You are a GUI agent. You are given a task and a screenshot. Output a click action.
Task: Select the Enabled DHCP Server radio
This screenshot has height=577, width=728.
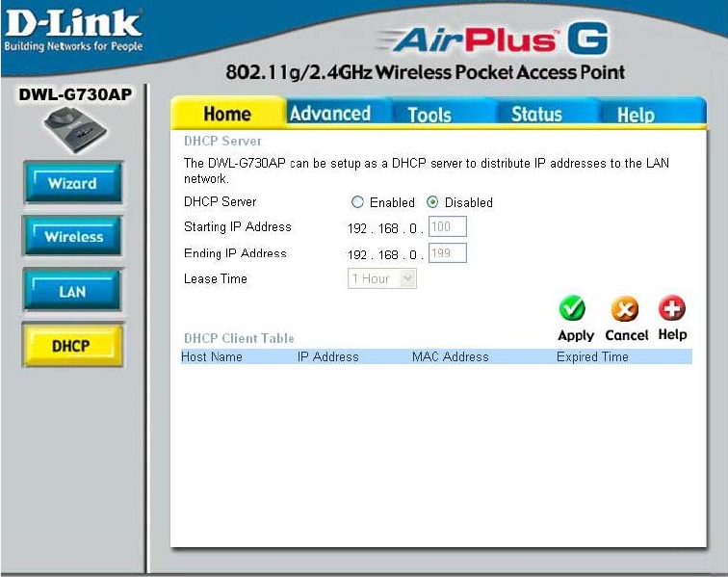coord(357,202)
